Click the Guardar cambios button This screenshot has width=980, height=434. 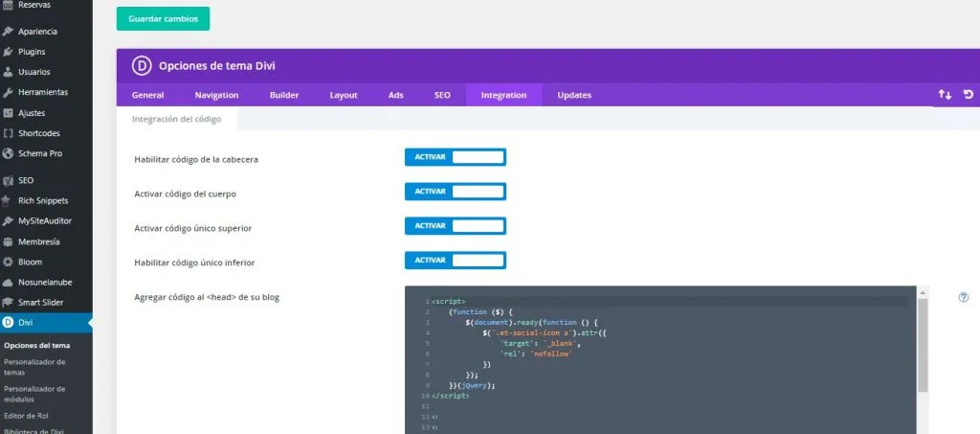[x=163, y=19]
